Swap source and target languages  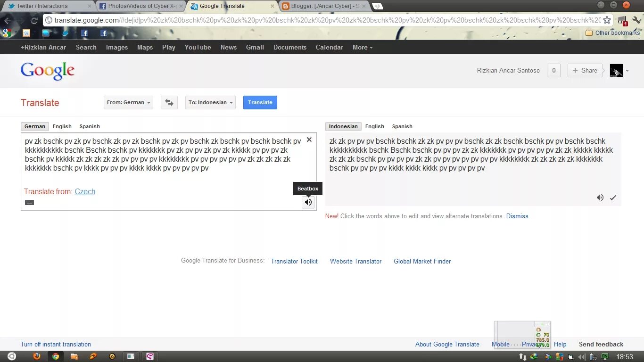tap(169, 102)
